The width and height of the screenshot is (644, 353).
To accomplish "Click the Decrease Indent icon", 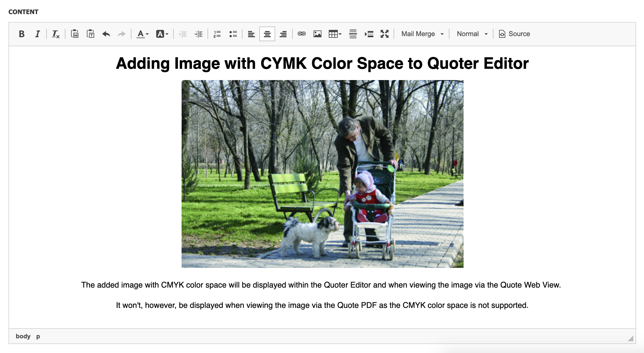I will click(x=183, y=34).
